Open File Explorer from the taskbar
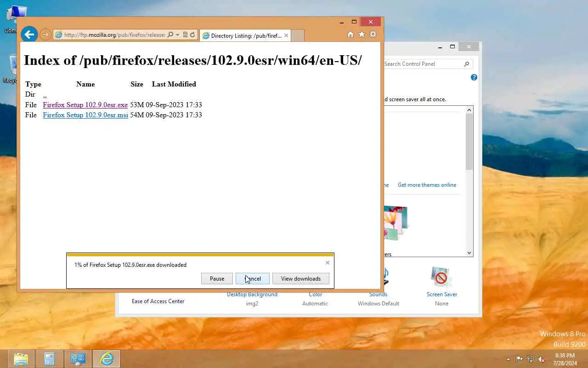The image size is (588, 368). pyautogui.click(x=21, y=359)
